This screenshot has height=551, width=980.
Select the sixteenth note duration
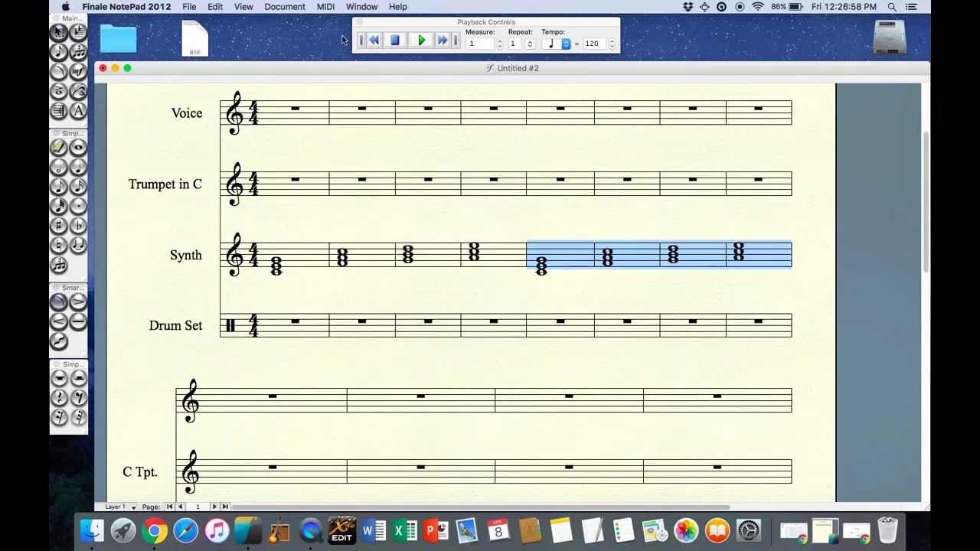[78, 186]
